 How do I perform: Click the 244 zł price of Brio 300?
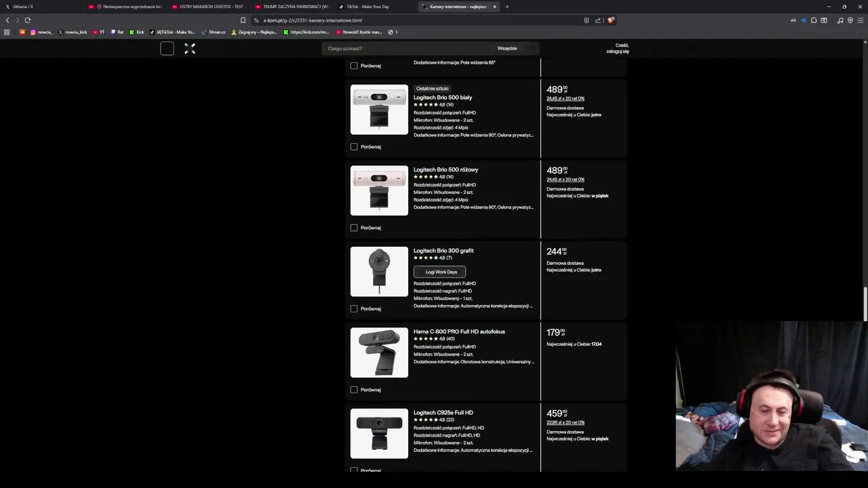(x=557, y=251)
